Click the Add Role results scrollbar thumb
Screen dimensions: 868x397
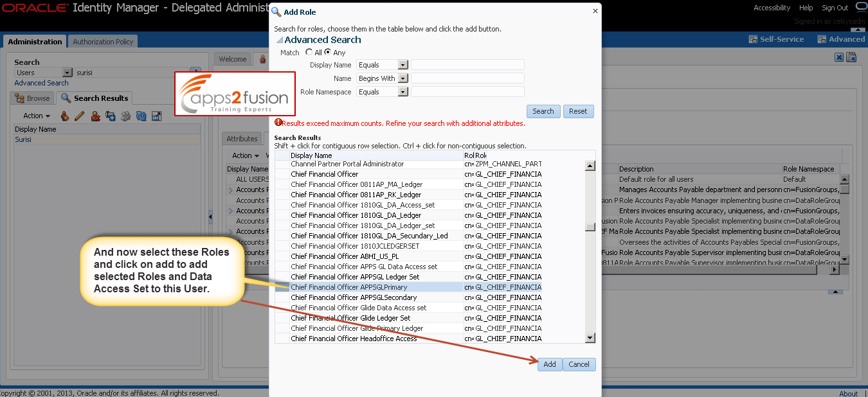click(590, 227)
